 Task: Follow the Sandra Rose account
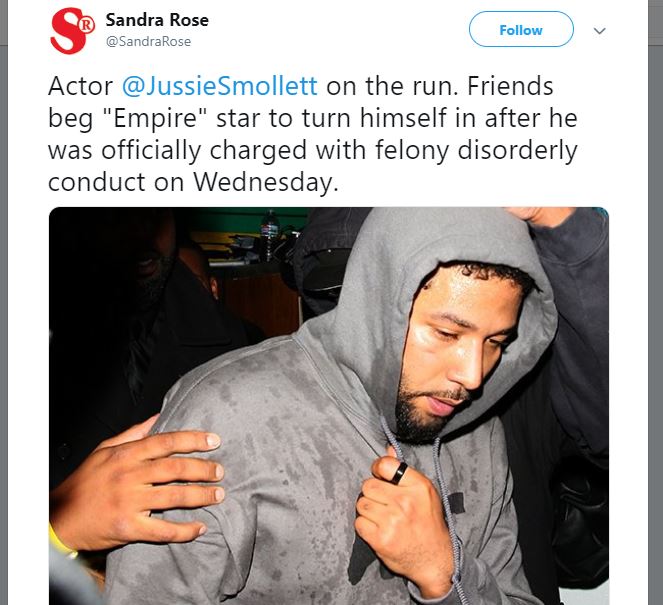point(521,29)
